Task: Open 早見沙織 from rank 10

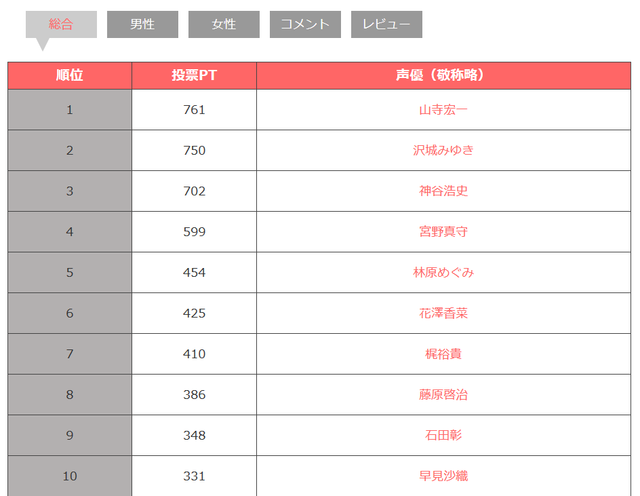Action: pos(443,476)
